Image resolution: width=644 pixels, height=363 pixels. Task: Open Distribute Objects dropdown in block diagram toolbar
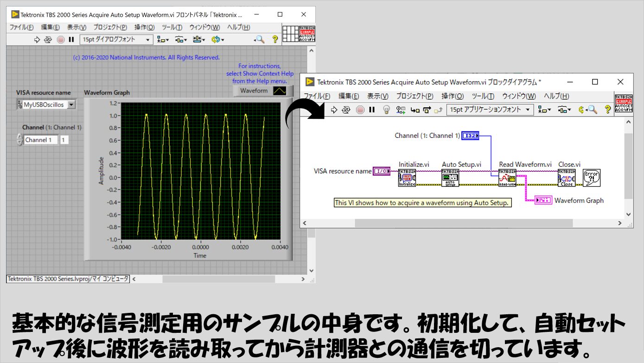(x=564, y=110)
